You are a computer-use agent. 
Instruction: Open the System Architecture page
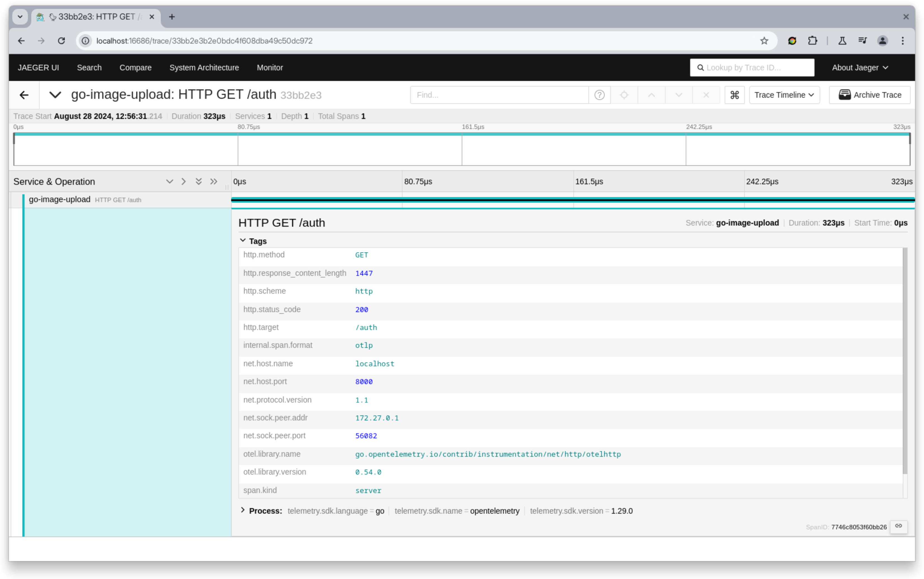coord(204,67)
